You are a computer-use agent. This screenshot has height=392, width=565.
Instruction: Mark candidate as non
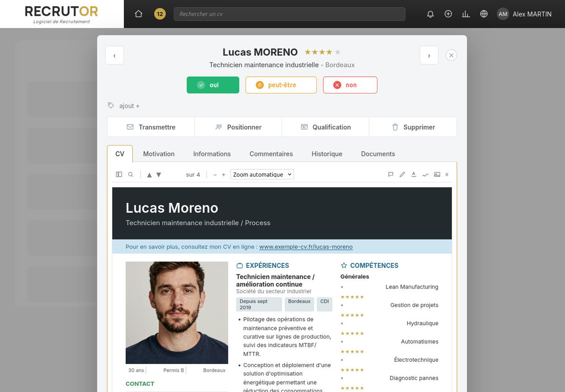(350, 85)
